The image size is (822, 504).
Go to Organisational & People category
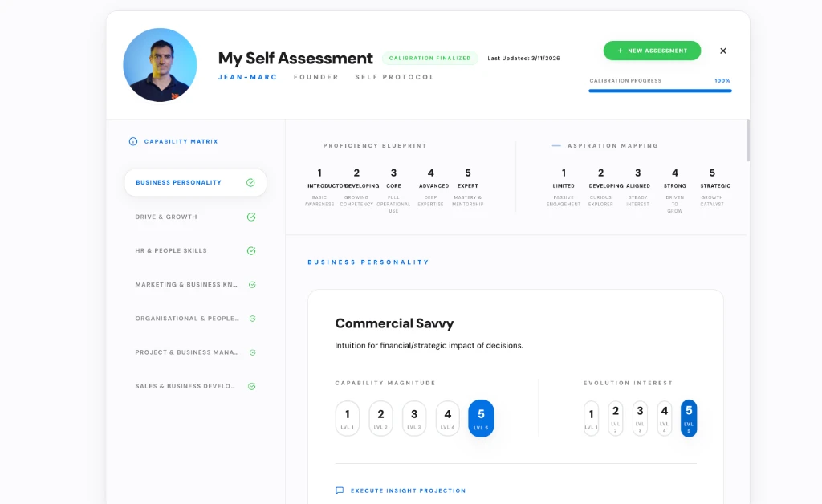(x=196, y=319)
